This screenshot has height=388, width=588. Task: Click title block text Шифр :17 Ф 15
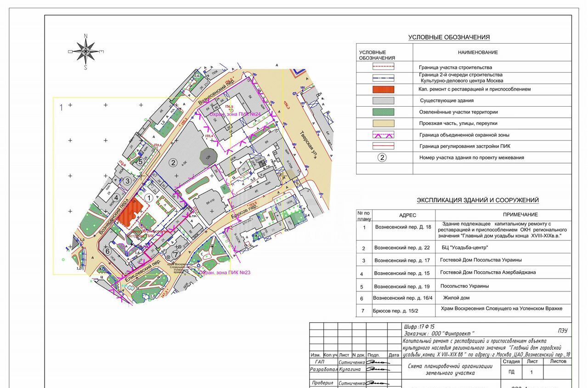(419, 326)
